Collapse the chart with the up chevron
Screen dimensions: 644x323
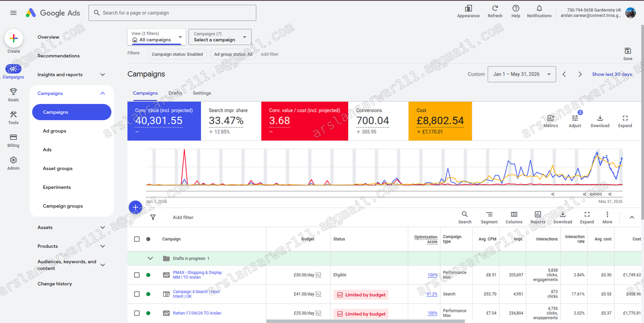click(x=632, y=217)
